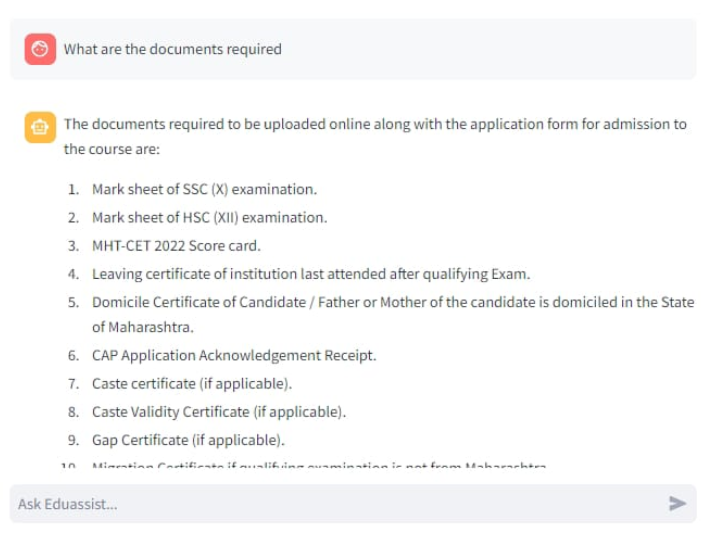728x547 pixels.
Task: Click the 'of Maharashtra.' continuation line
Action: point(143,327)
